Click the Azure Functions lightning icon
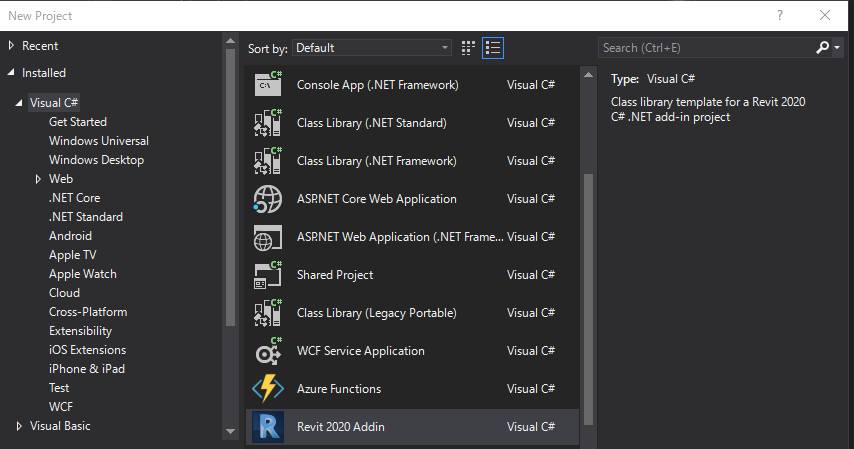854x449 pixels. point(268,389)
